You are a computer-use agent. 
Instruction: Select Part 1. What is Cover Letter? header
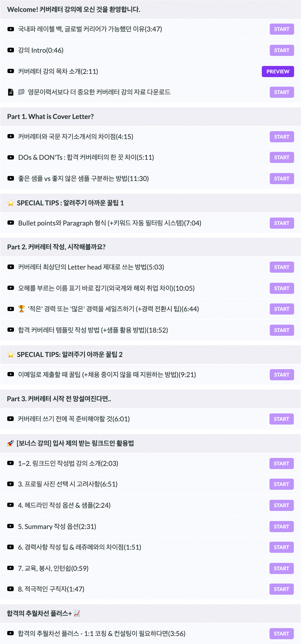51,117
